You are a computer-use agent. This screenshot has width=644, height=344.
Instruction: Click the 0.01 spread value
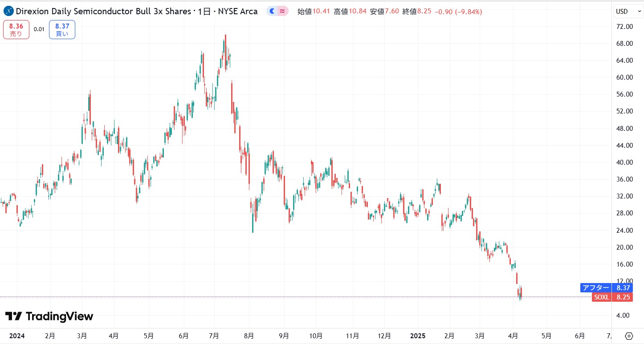(x=39, y=29)
